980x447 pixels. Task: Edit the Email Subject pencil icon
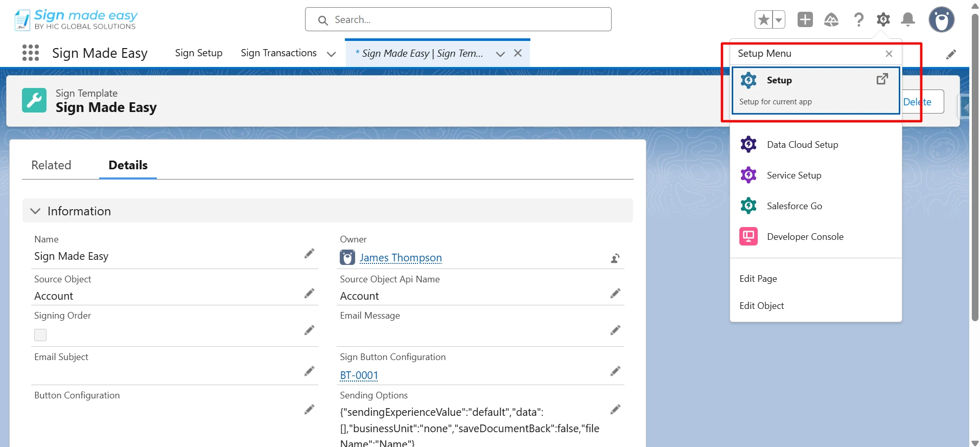click(309, 371)
